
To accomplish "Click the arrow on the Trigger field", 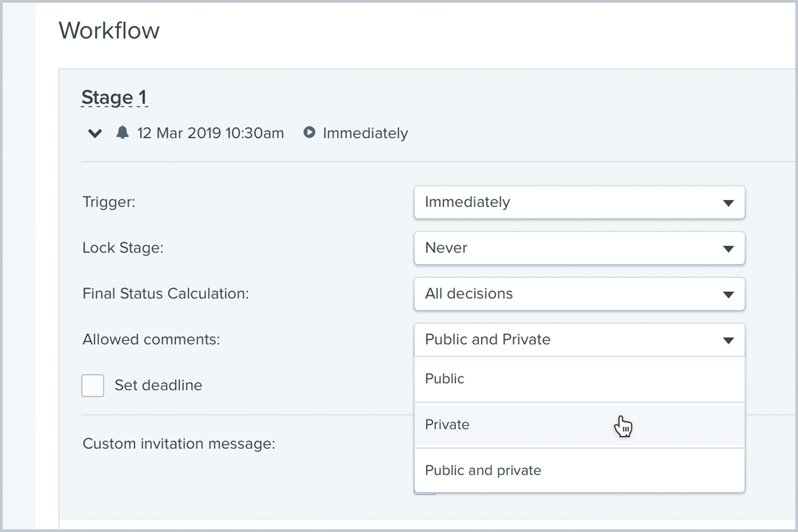I will point(728,203).
